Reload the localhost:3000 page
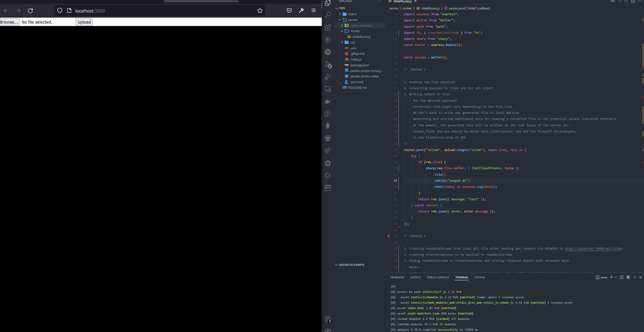The width and height of the screenshot is (644, 332). (30, 10)
